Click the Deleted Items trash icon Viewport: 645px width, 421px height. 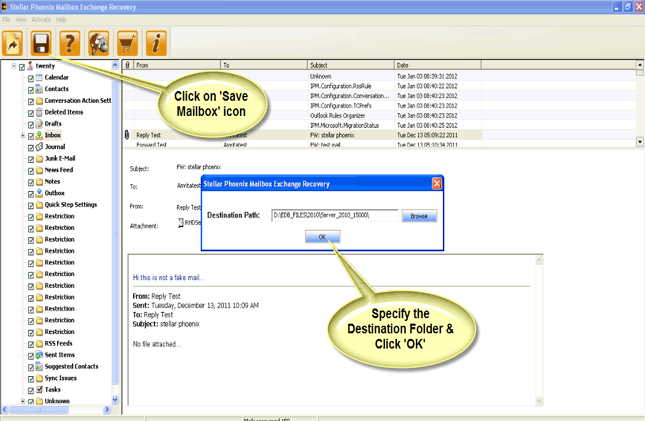39,112
